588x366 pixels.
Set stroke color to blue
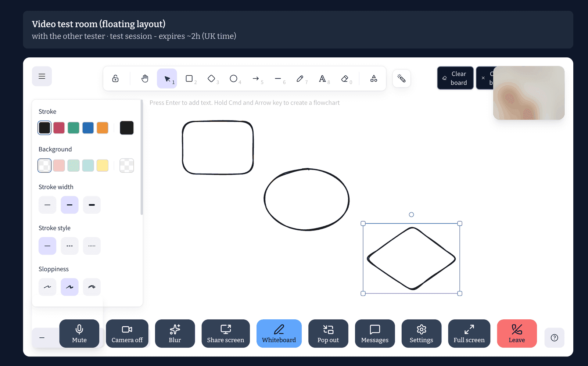click(88, 128)
